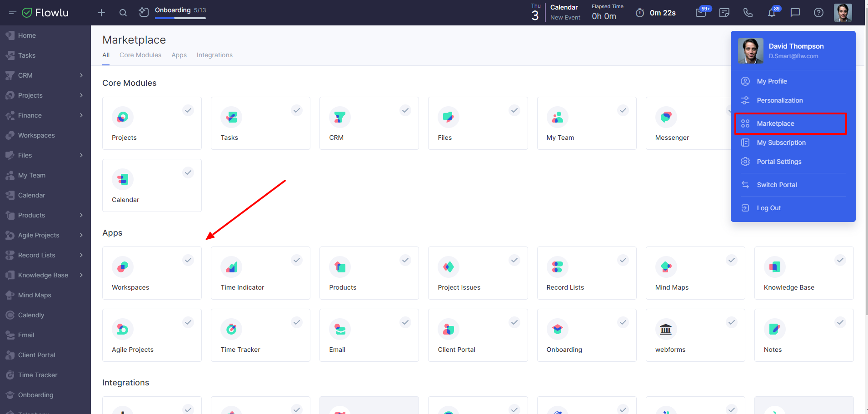Open the CRM module funnel icon
The image size is (868, 414).
click(x=340, y=117)
